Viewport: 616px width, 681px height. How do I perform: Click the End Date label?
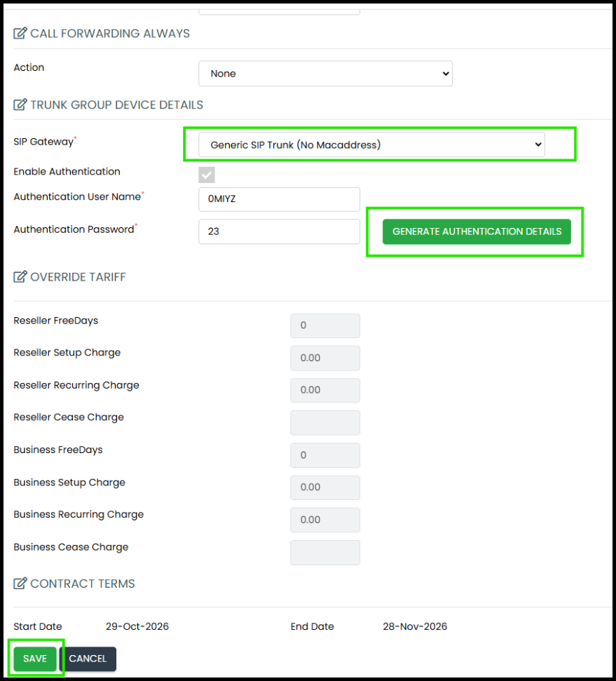(312, 626)
